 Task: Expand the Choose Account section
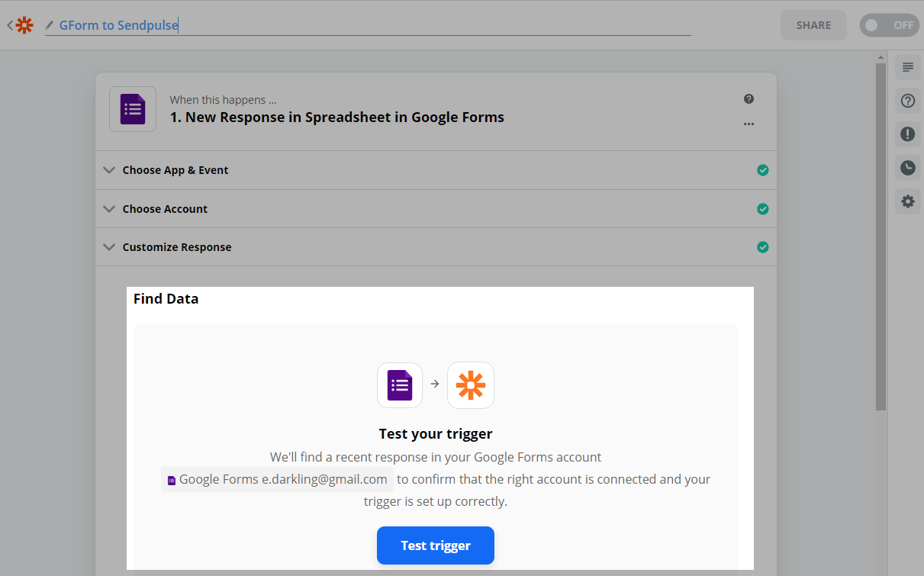(165, 209)
